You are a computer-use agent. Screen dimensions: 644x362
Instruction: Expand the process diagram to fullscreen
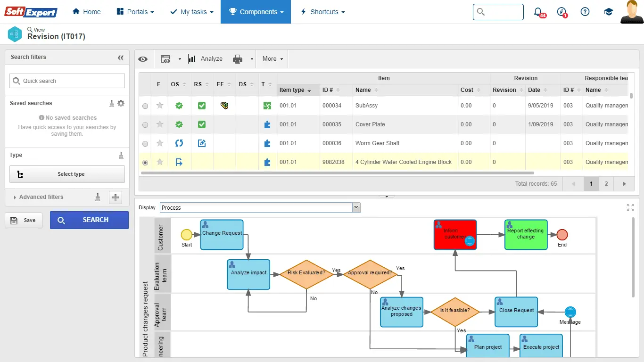(630, 207)
